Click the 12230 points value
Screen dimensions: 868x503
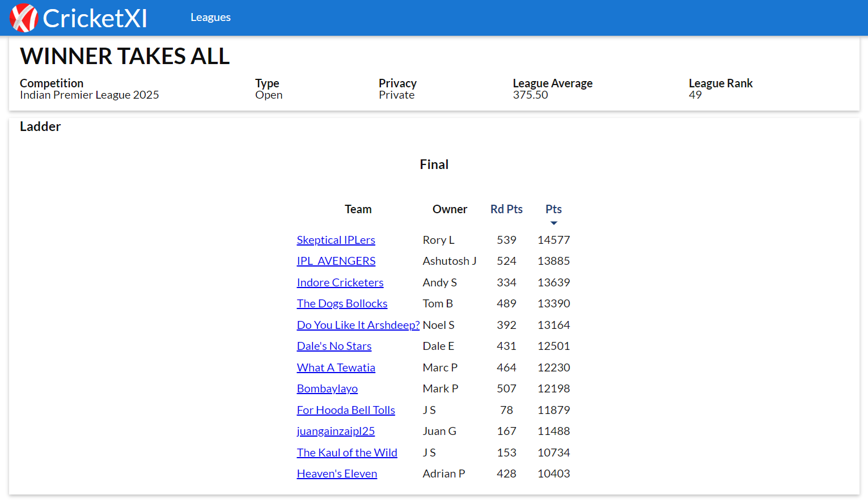[553, 367]
